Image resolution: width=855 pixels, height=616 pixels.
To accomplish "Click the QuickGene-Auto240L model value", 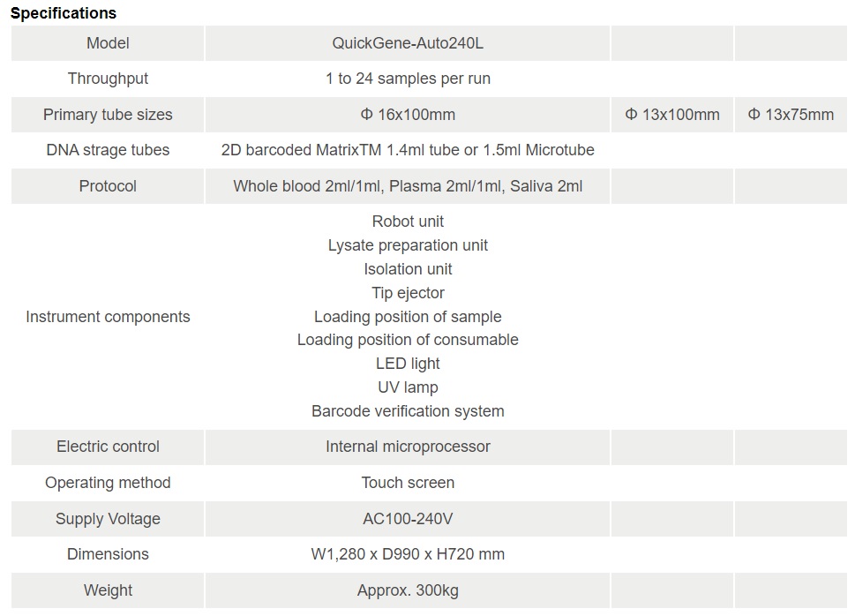I will 408,43.
